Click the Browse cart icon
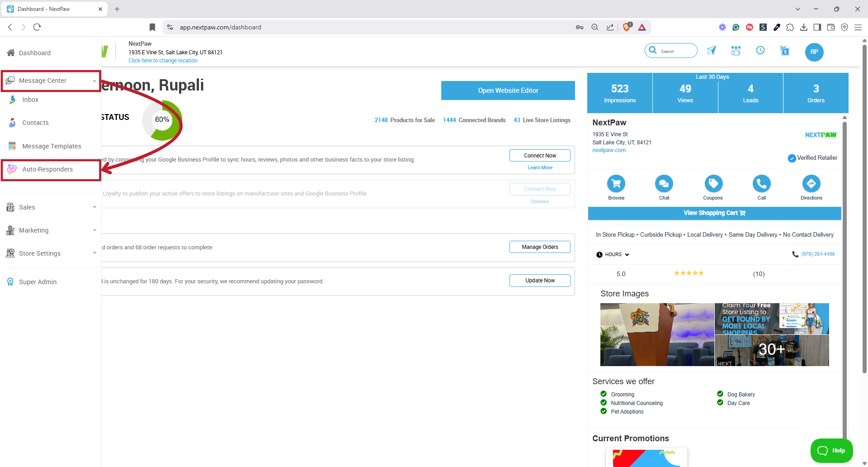This screenshot has width=868, height=467. (616, 184)
